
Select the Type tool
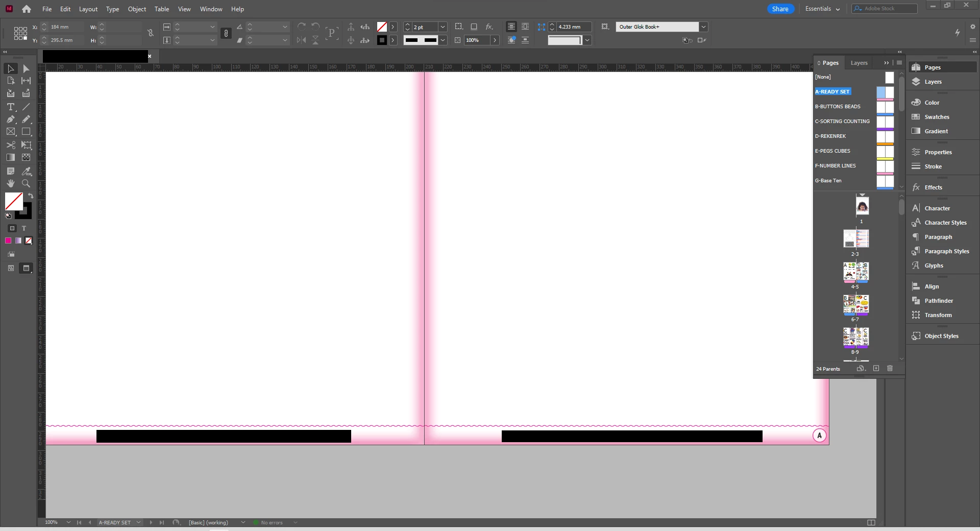point(11,107)
